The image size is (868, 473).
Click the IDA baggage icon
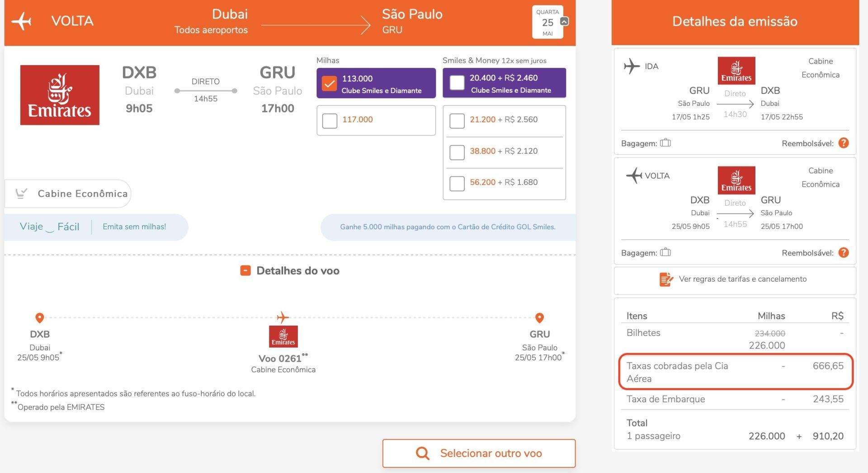(x=665, y=143)
